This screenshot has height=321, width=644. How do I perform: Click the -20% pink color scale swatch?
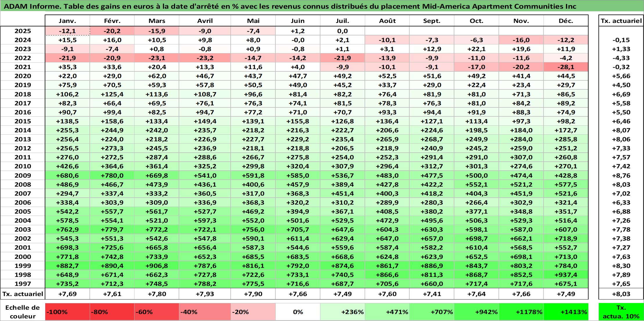[253, 312]
